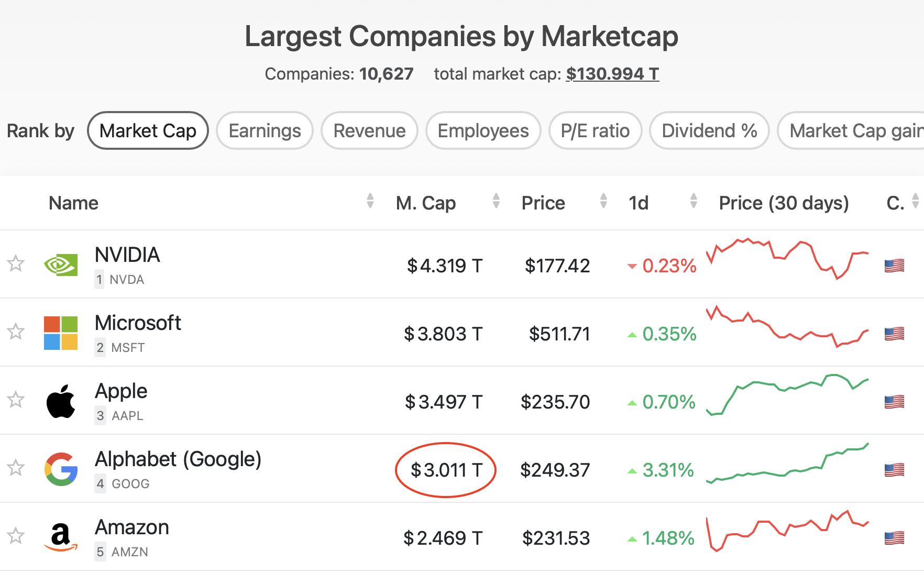Screen dimensions: 924x573
Task: Click the US flag in the Apple row
Action: point(894,402)
